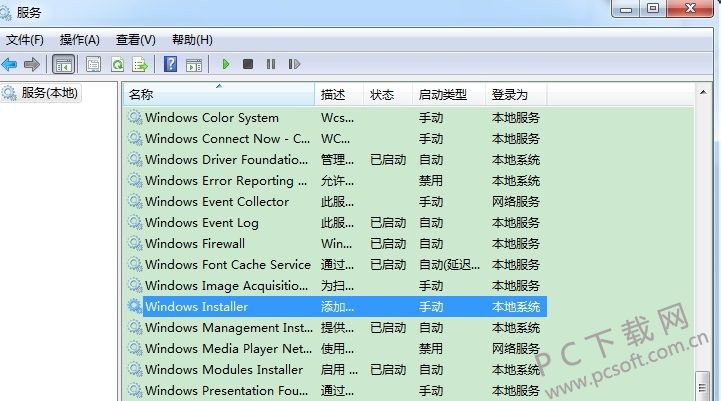This screenshot has width=721, height=401.
Task: Click the gear icon beside Windows Event Collector
Action: coord(135,201)
